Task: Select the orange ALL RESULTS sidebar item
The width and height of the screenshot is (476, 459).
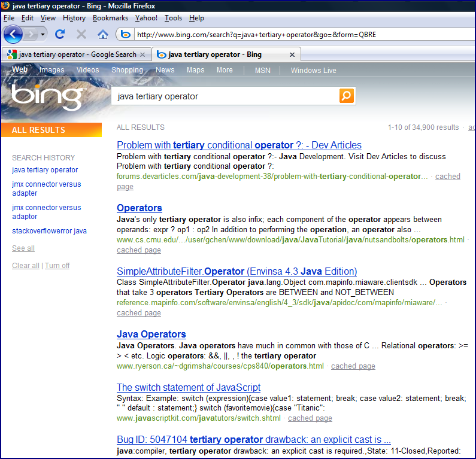Action: 51,130
